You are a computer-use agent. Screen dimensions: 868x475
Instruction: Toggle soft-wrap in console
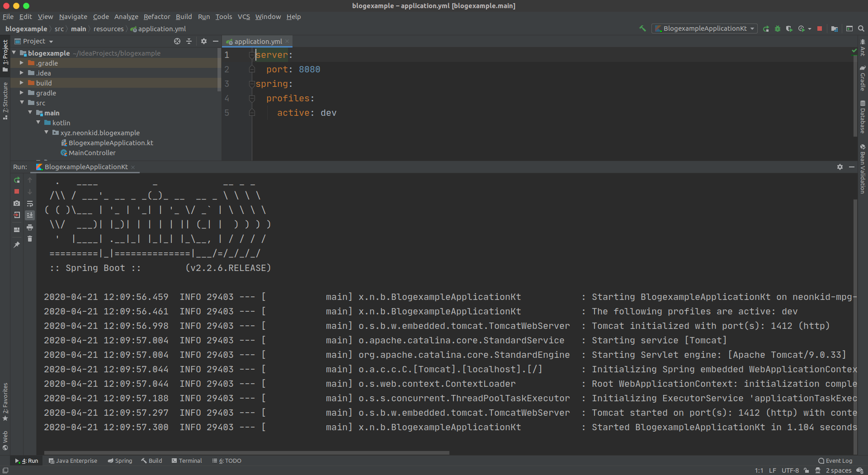click(30, 204)
